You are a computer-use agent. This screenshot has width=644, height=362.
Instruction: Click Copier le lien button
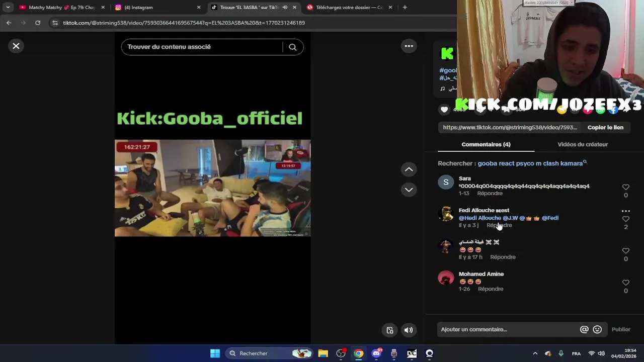(x=605, y=128)
